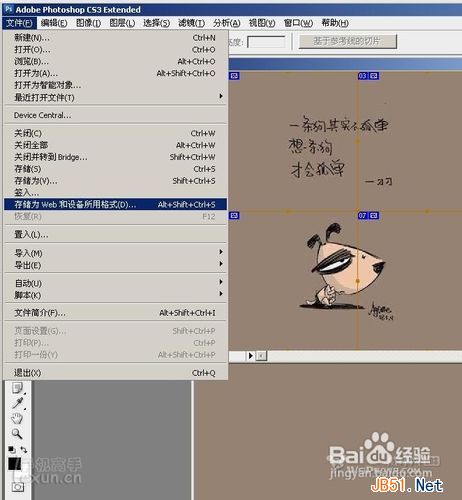
Task: Open the 编辑(E) menu
Action: coord(54,23)
